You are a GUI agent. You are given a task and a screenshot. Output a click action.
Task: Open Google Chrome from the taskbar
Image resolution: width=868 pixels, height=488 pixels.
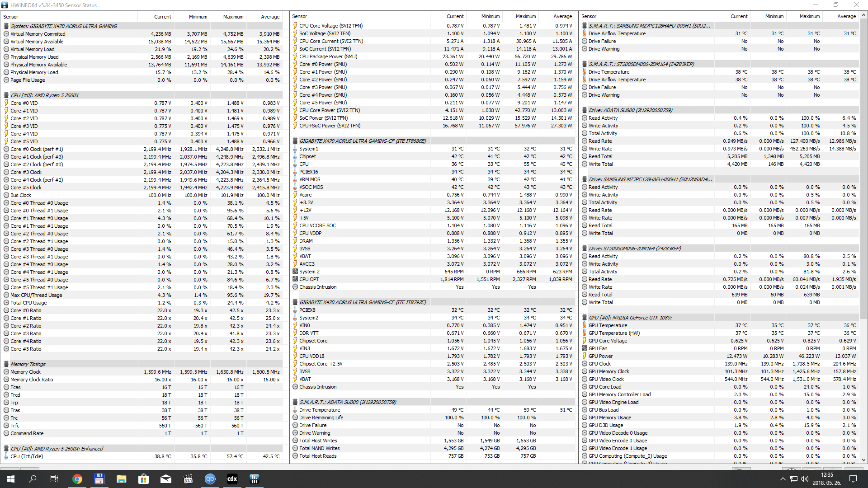[77, 479]
